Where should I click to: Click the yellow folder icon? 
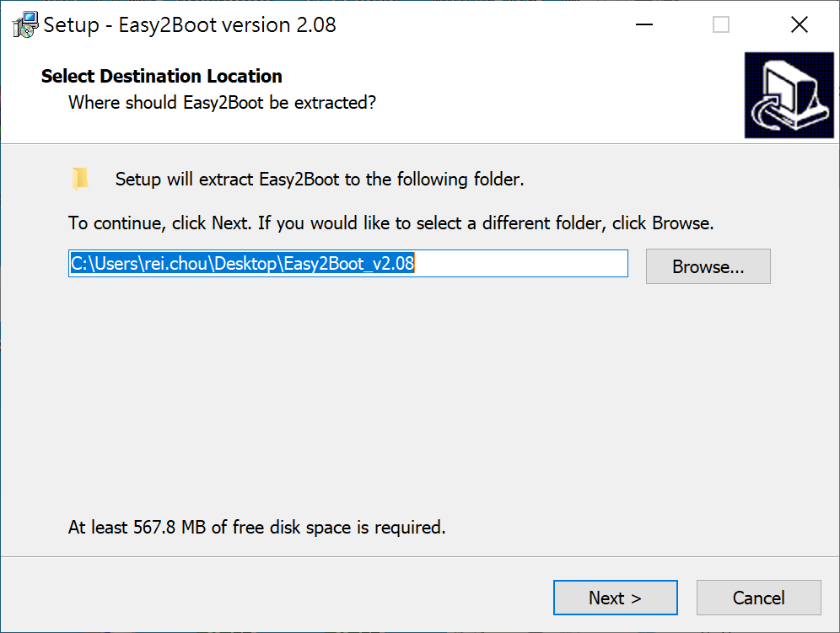coord(80,179)
